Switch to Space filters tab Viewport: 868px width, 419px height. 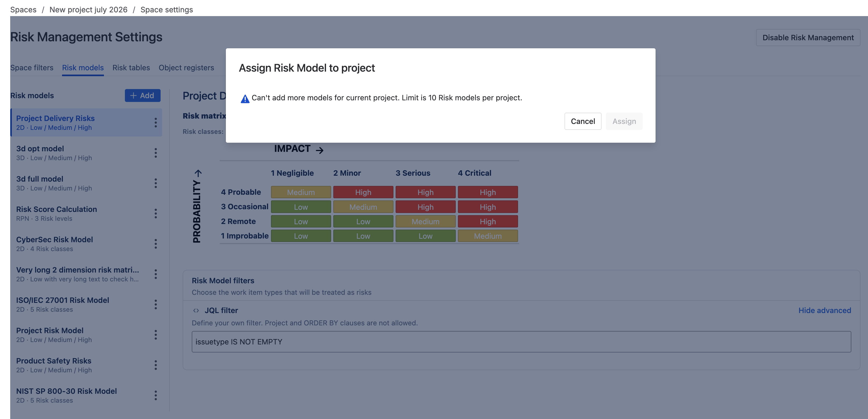(32, 68)
